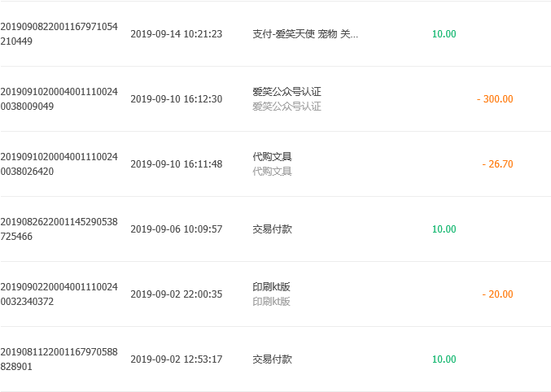Click order number ending 0032340372
The height and width of the screenshot is (392, 551).
click(59, 294)
